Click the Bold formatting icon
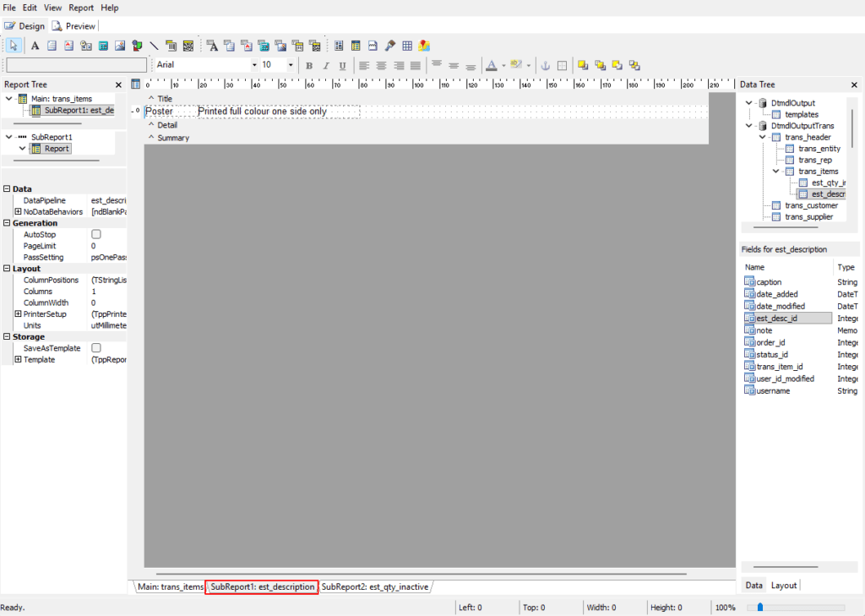This screenshot has height=616, width=865. point(309,66)
